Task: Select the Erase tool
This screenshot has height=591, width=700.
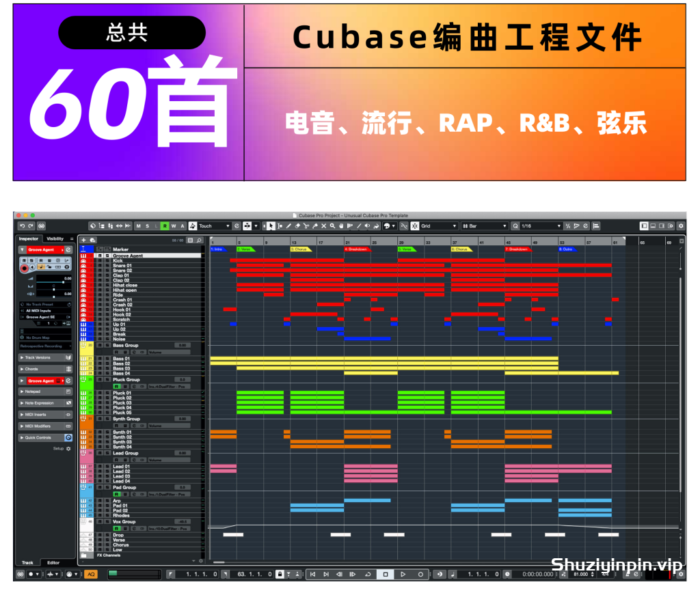Action: [298, 226]
